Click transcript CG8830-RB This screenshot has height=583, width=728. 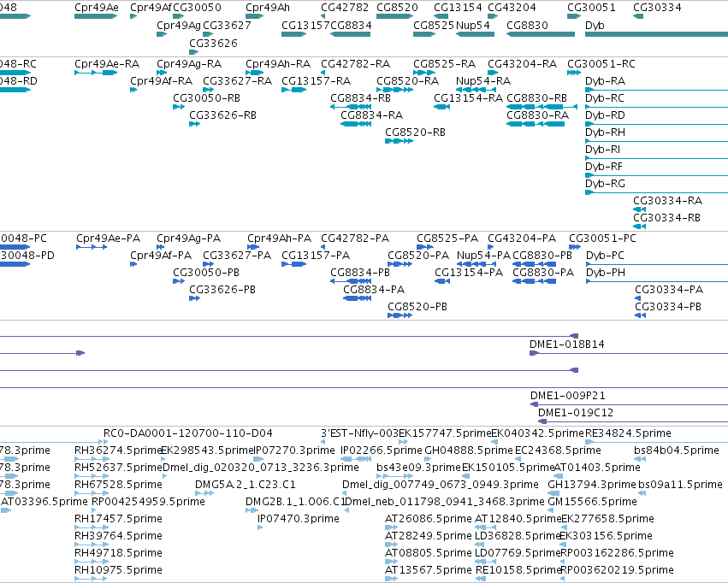tap(542, 107)
